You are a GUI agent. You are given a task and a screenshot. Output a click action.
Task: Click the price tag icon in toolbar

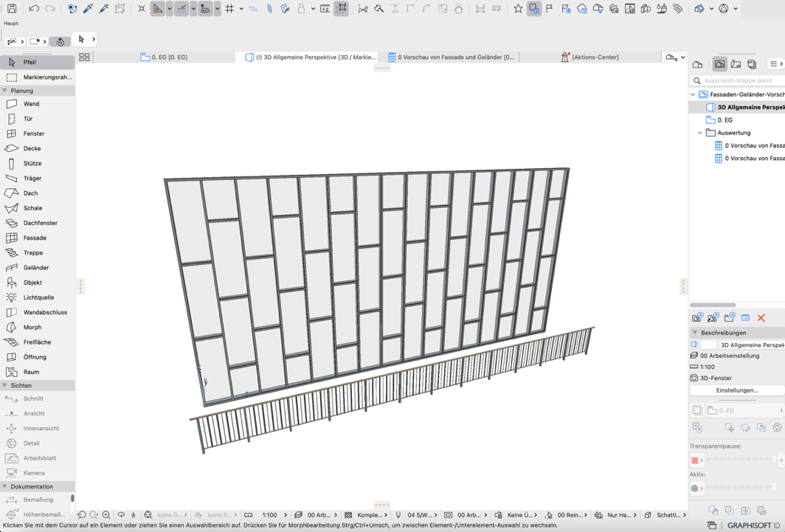tap(678, 9)
